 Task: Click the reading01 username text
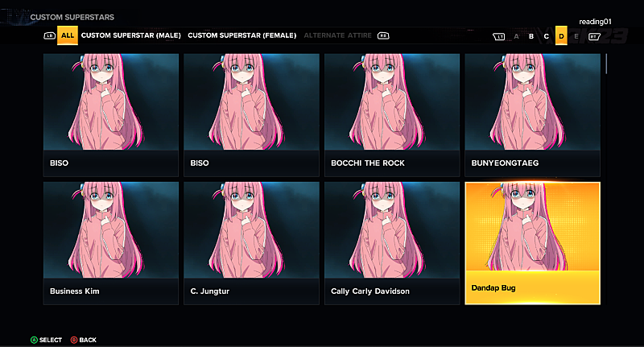595,22
